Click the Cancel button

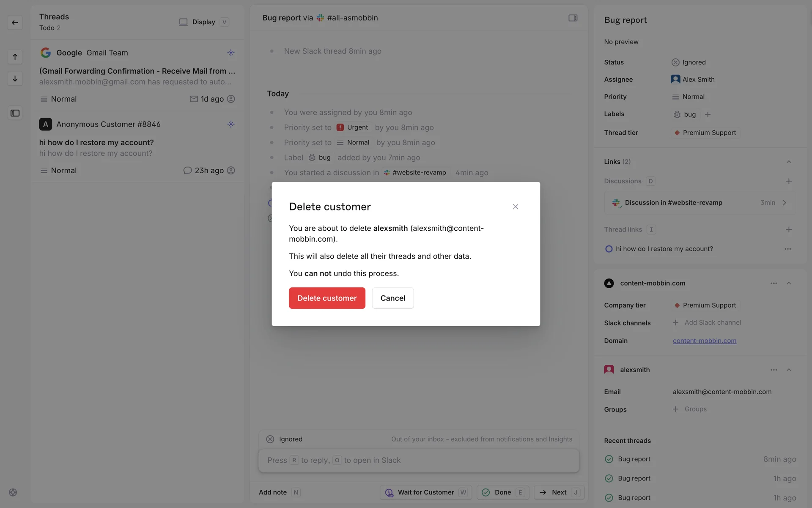[392, 298]
